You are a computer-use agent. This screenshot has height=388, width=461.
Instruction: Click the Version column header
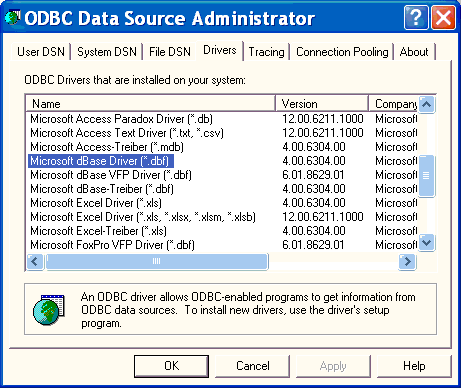tap(322, 104)
